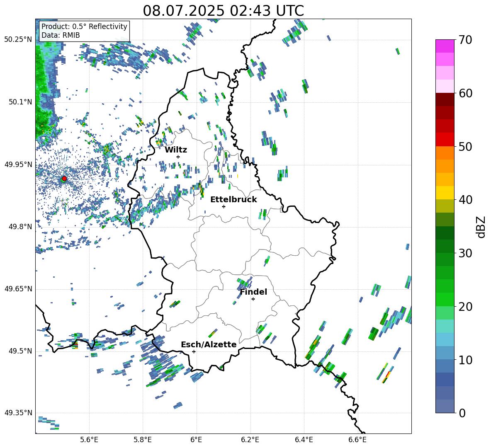The width and height of the screenshot is (491, 448).
Task: Click the colorbar value 50
Action: (x=465, y=146)
